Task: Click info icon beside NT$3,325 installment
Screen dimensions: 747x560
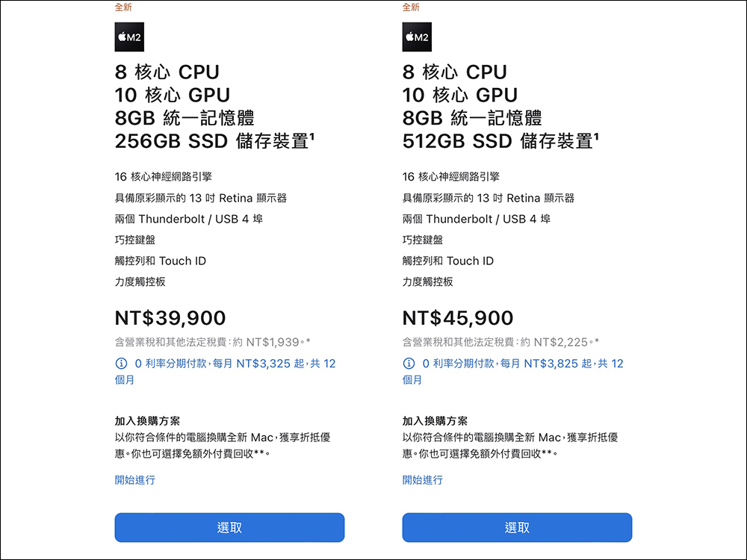Action: coord(121,364)
